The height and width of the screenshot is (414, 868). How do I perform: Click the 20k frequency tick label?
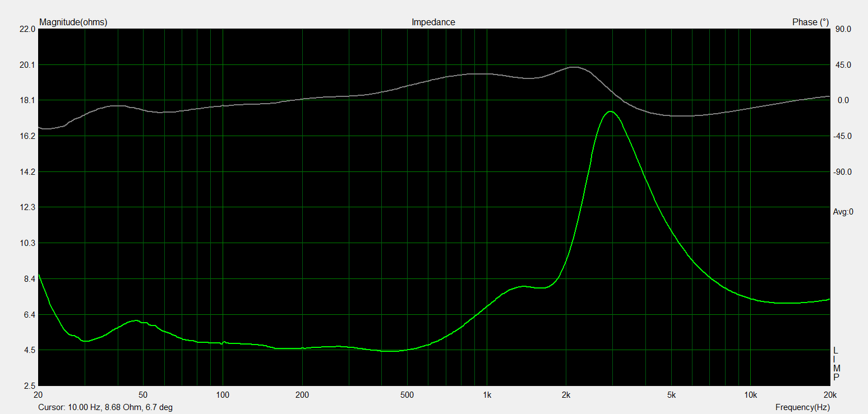pyautogui.click(x=828, y=395)
